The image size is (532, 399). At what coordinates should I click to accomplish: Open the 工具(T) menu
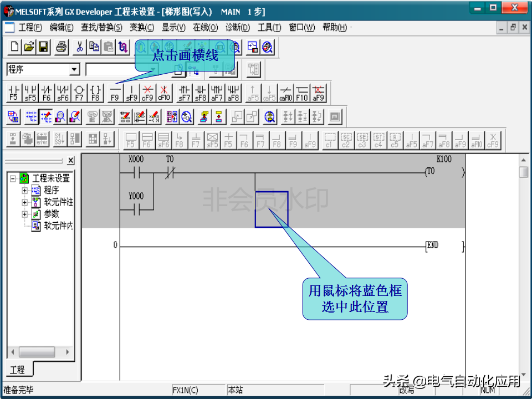pos(269,28)
